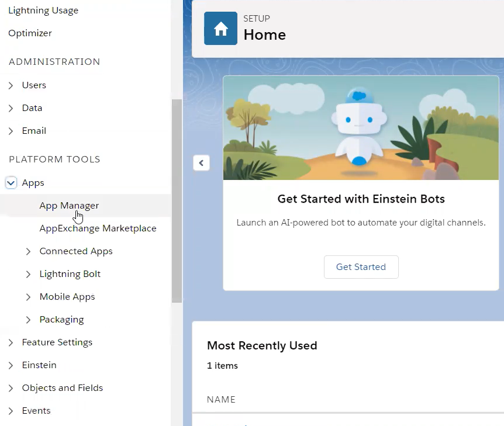Screen dimensions: 504x426
Task: Select the Einstein label
Action: click(39, 365)
